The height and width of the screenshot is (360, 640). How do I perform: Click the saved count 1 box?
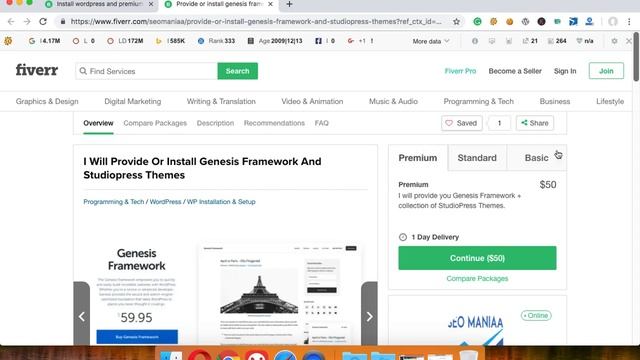click(499, 123)
